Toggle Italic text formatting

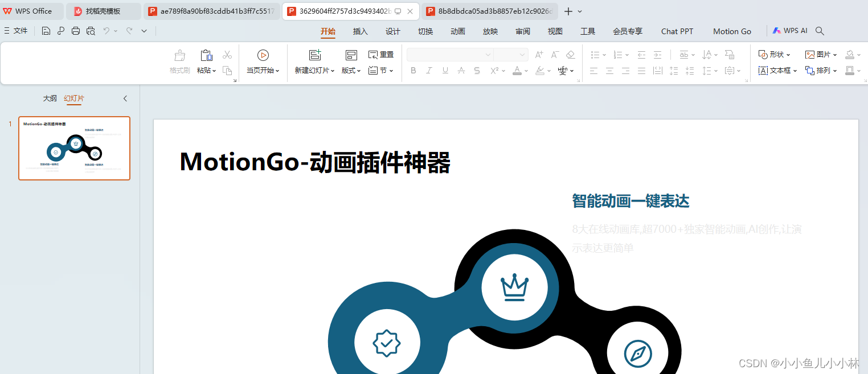(x=429, y=71)
